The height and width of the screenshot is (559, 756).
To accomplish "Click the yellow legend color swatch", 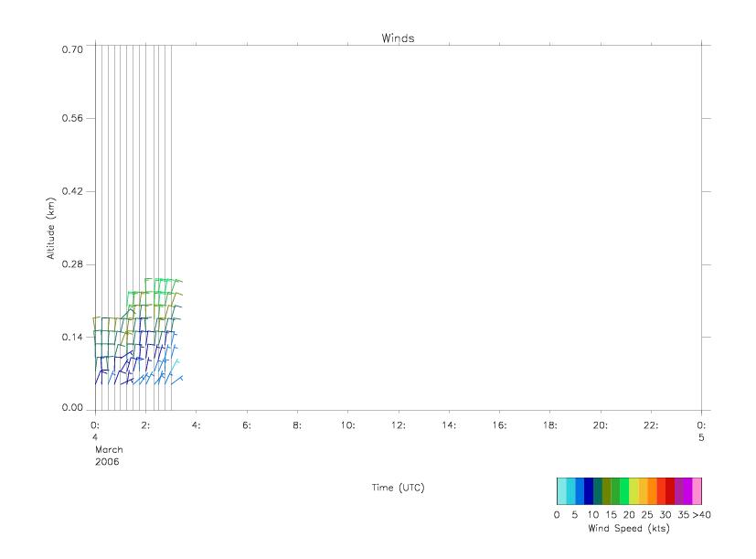I will (634, 491).
